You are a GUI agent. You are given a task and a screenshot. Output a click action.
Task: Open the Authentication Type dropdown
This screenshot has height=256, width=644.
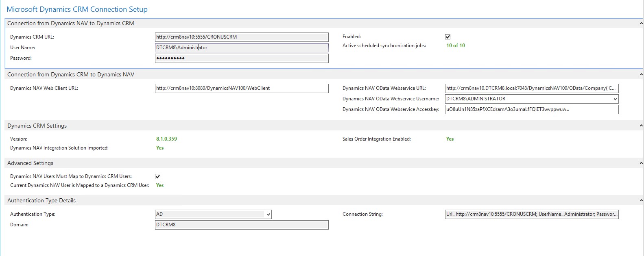(x=268, y=215)
